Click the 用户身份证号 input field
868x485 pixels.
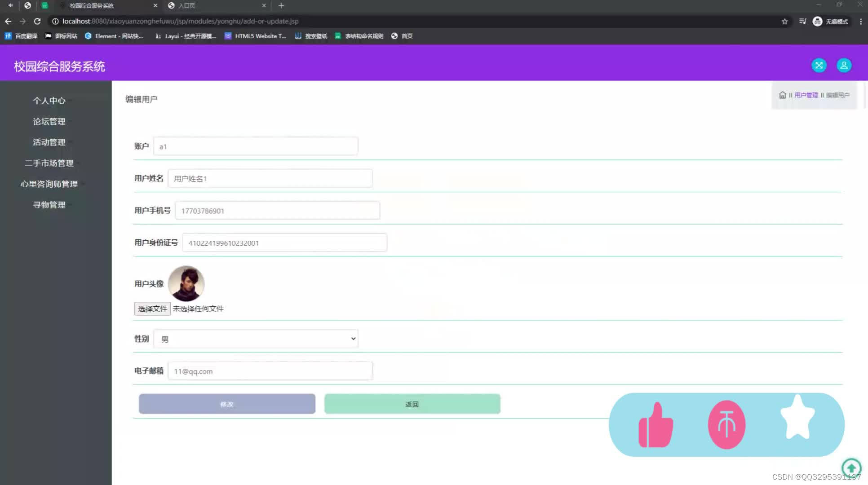285,242
